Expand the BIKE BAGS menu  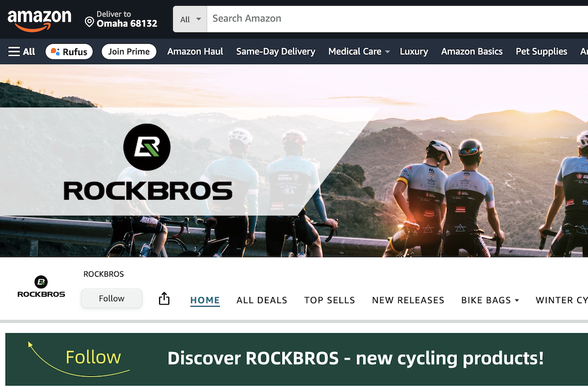490,300
